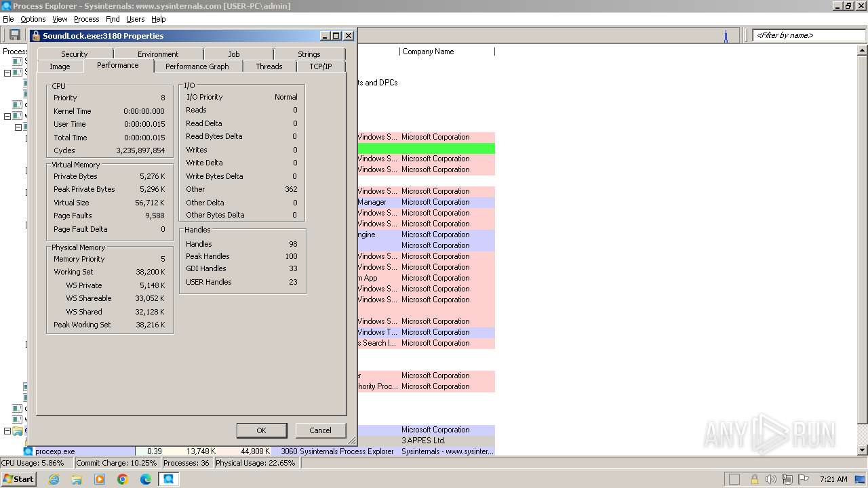Open Internet Explorer from the taskbar
868x488 pixels.
(x=54, y=479)
